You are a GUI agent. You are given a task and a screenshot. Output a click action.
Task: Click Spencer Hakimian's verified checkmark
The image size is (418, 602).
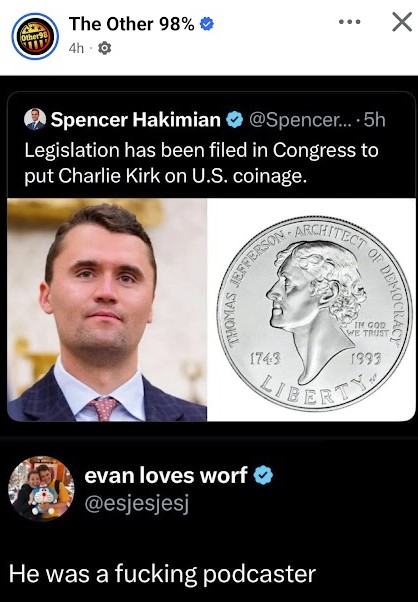pyautogui.click(x=234, y=120)
